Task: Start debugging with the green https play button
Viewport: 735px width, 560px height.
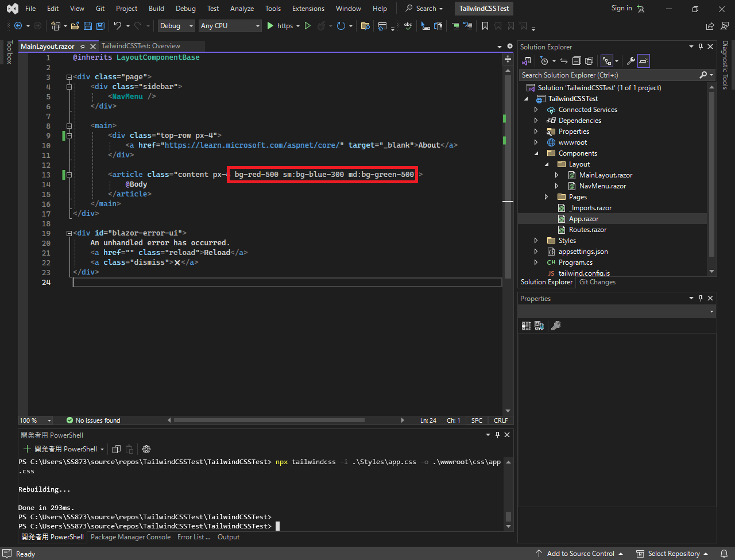Action: (x=270, y=26)
